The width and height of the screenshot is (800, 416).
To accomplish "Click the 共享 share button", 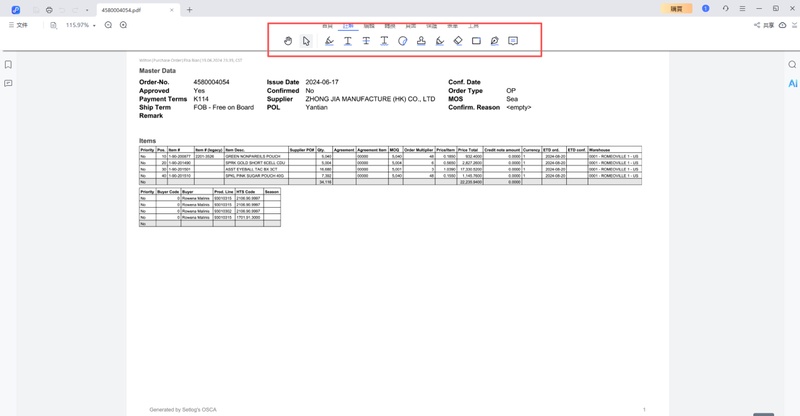I will [764, 25].
